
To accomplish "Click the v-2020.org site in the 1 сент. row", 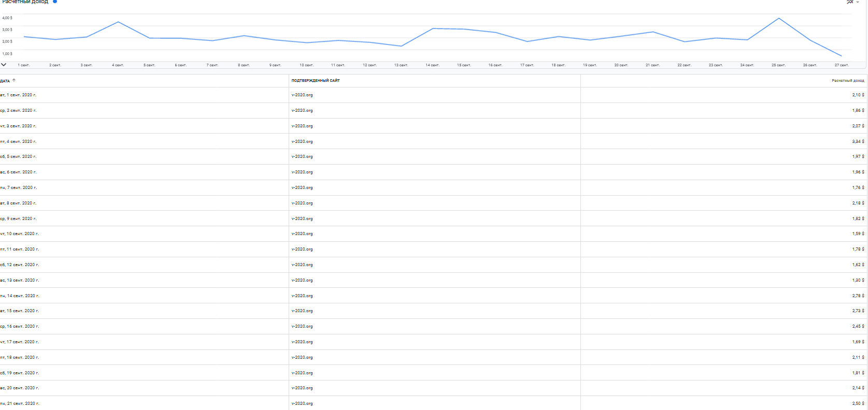I will [302, 95].
